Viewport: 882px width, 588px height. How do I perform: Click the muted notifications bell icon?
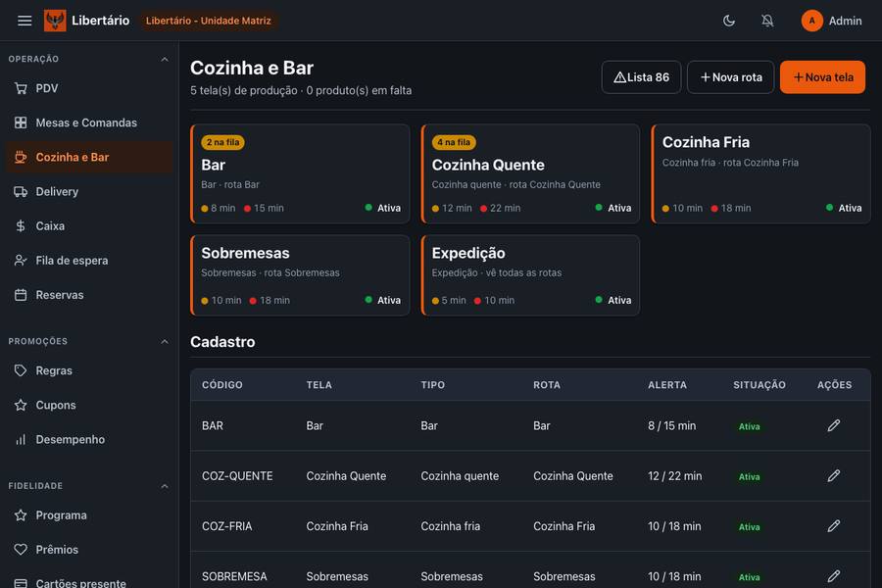(767, 21)
